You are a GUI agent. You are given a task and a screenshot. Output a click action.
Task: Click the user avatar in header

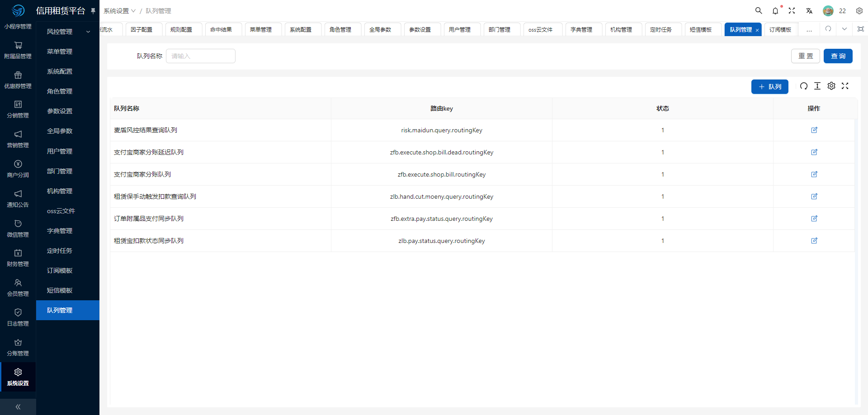(x=828, y=10)
